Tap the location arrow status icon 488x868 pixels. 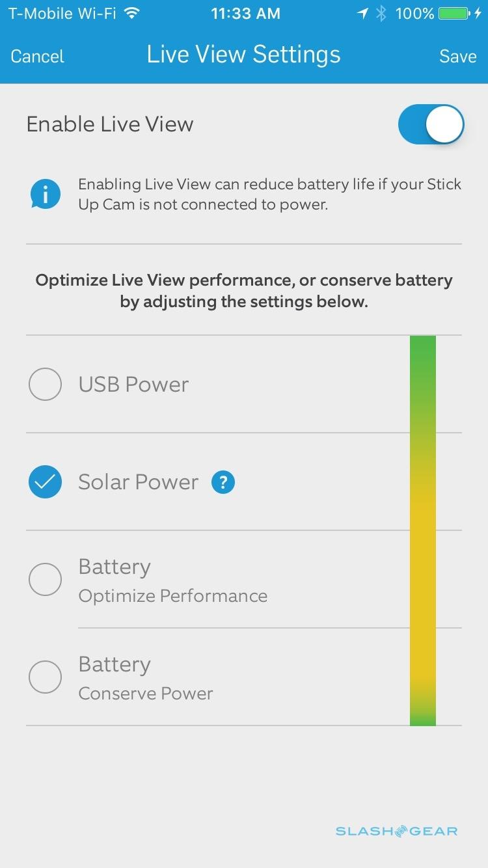point(362,14)
